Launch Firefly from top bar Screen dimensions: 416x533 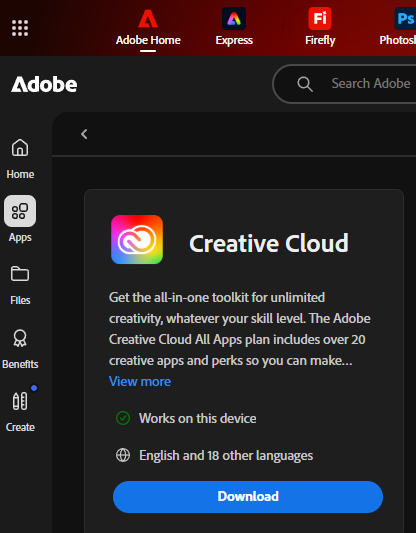[x=320, y=27]
